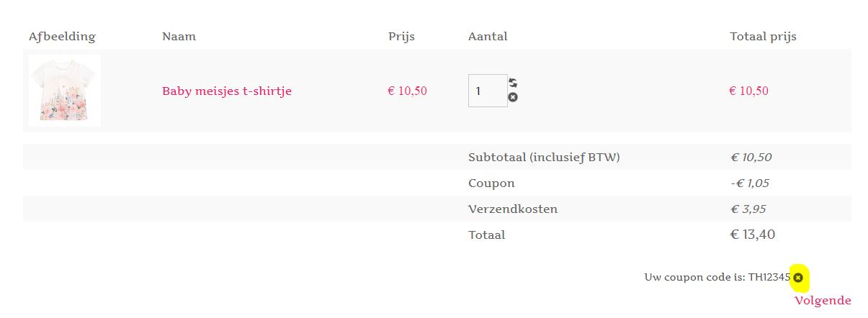Screen dimensions: 868x318
Task: Click the Afbeelding column header
Action: pos(62,37)
